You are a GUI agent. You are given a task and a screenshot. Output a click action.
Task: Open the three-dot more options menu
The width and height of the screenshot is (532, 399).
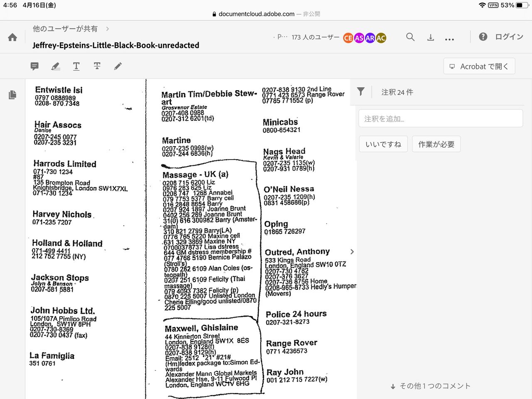tap(449, 39)
